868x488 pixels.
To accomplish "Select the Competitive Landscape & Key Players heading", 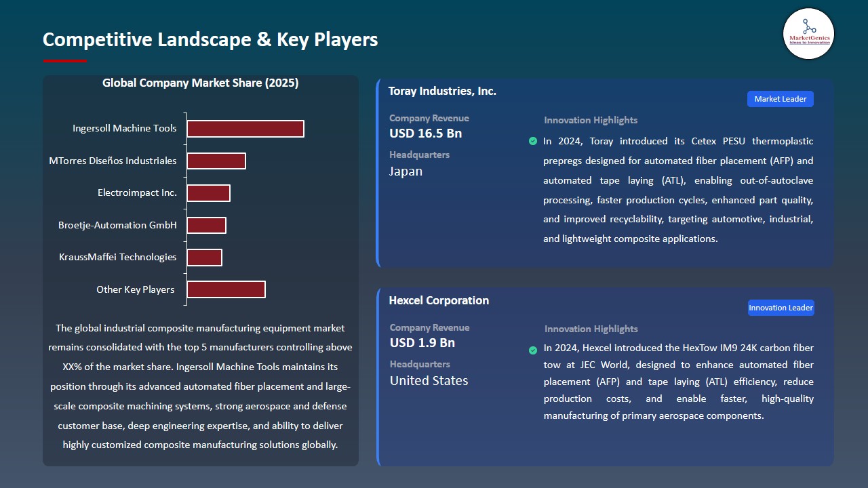I will tap(210, 41).
